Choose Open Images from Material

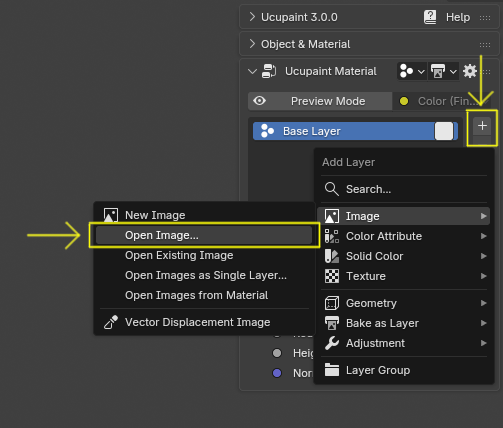pos(204,295)
